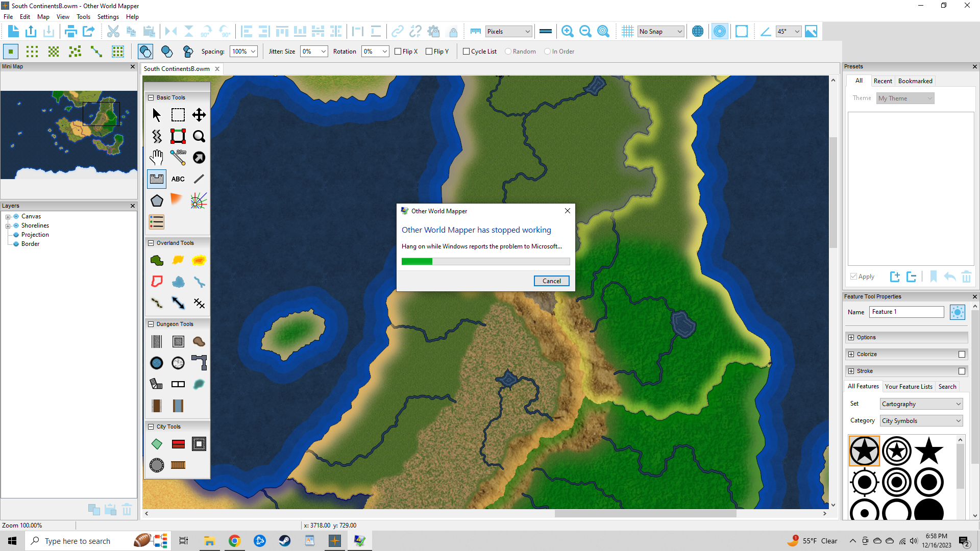Image resolution: width=980 pixels, height=551 pixels.
Task: Toggle the grid display icon
Action: [x=628, y=31]
